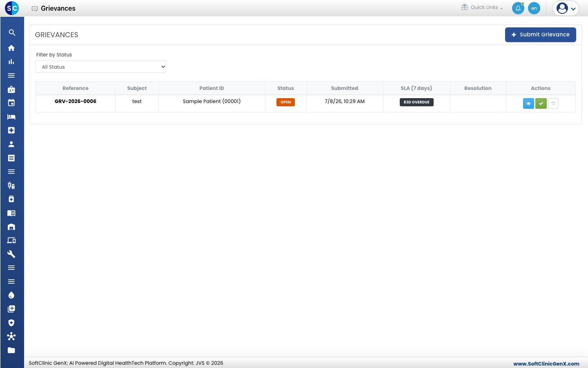Click the SC logo in top-left corner
Viewport: 588px width, 368px height.
click(x=12, y=8)
